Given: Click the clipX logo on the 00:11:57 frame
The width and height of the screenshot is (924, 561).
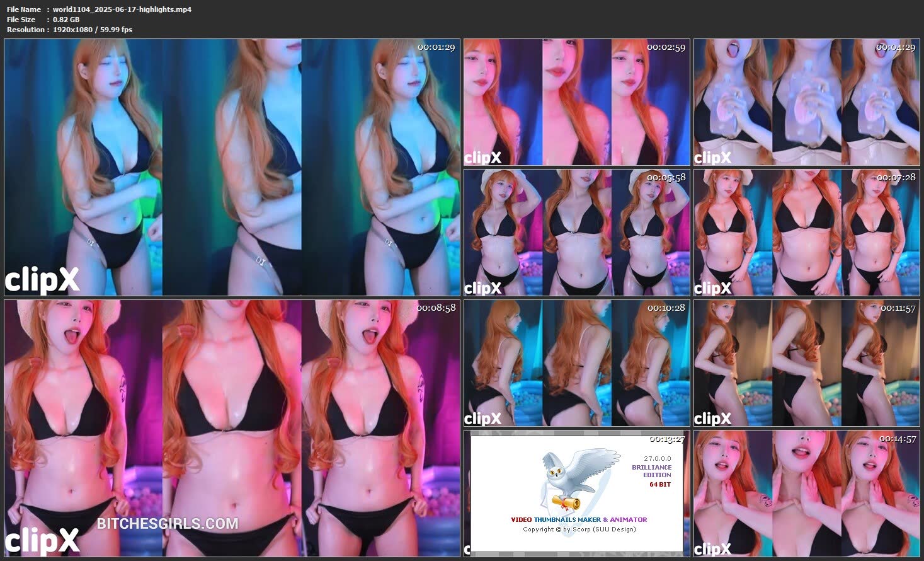Looking at the screenshot, I should click(x=712, y=418).
